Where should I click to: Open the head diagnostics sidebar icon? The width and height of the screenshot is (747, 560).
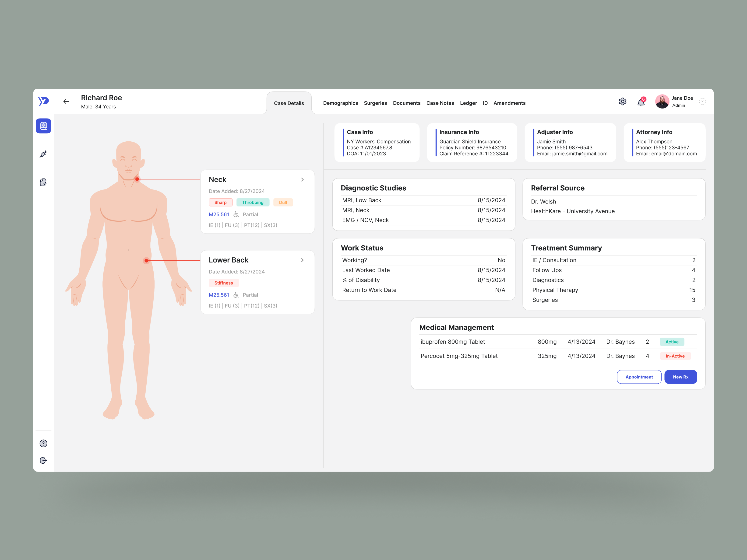coord(44,182)
